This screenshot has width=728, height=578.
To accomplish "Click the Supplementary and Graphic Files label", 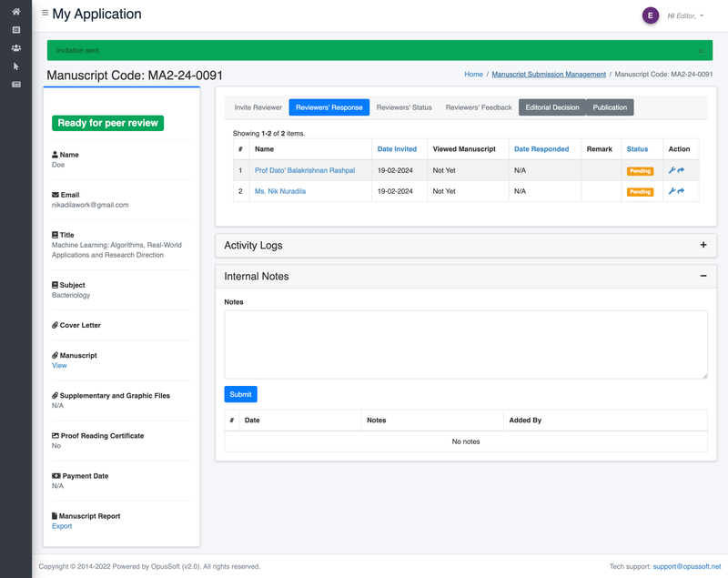I will point(115,396).
